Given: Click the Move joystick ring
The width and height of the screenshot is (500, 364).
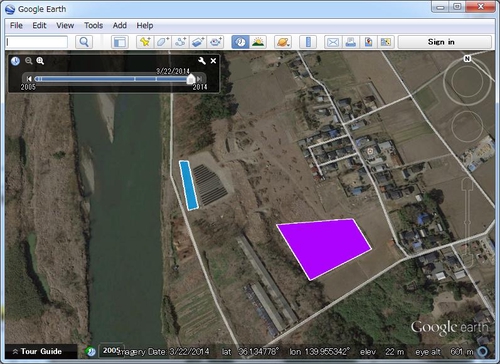Looking at the screenshot, I should tap(467, 127).
